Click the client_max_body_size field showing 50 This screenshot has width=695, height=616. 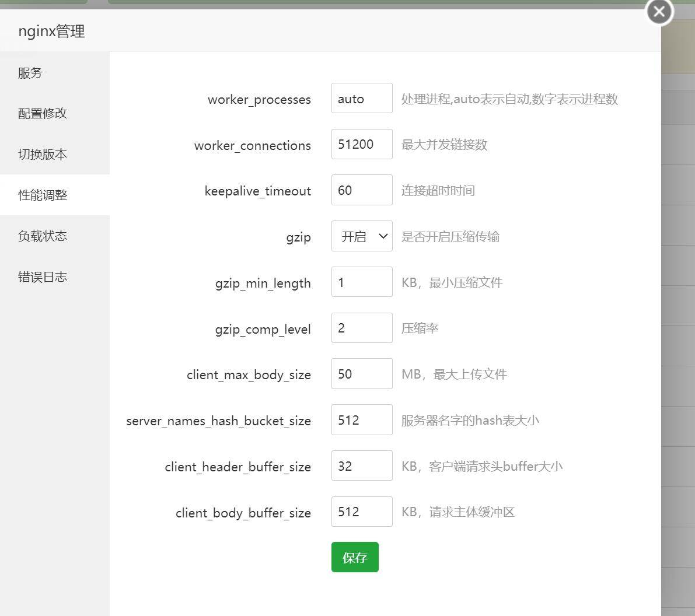tap(361, 373)
